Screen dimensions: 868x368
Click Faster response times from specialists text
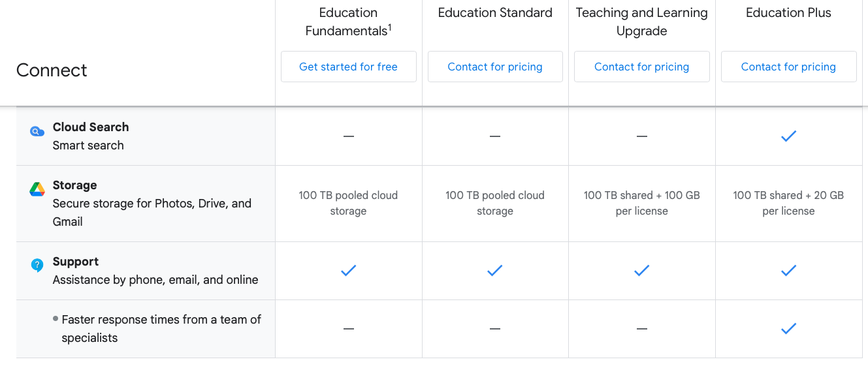click(x=161, y=329)
